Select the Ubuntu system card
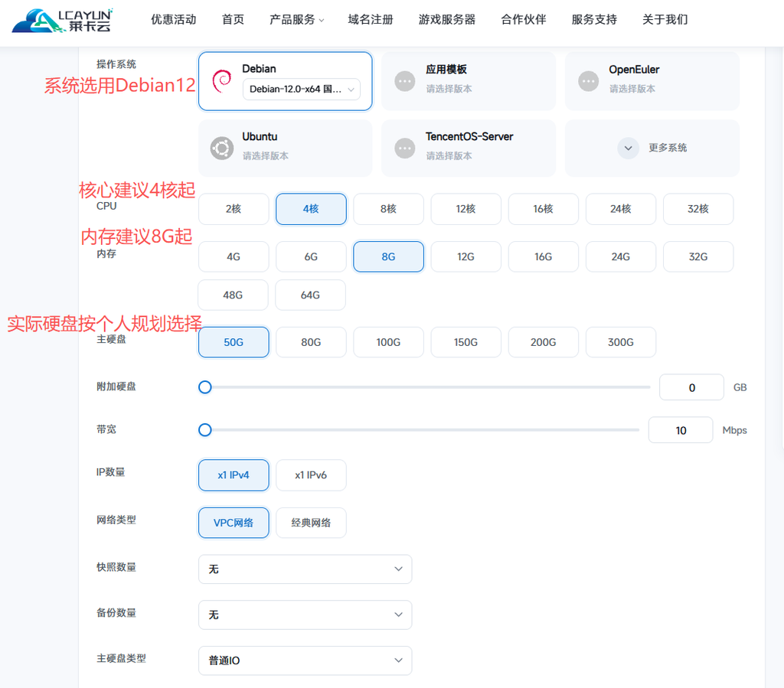The height and width of the screenshot is (688, 784). point(286,148)
